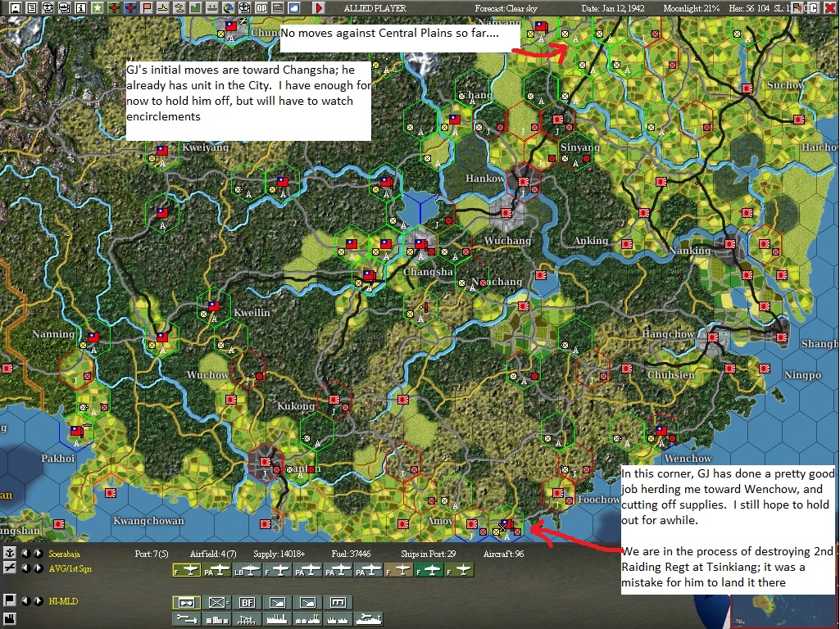Click the orange flag toolbar icon

[146, 8]
